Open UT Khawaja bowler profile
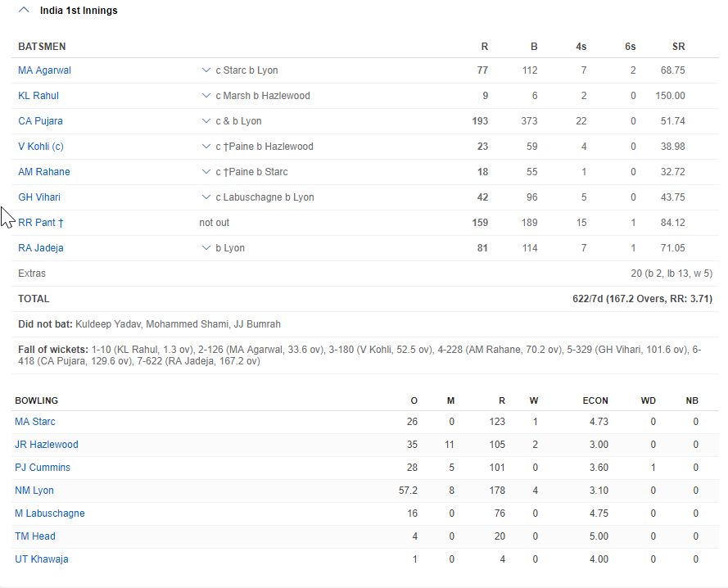Image resolution: width=728 pixels, height=588 pixels. [x=42, y=559]
